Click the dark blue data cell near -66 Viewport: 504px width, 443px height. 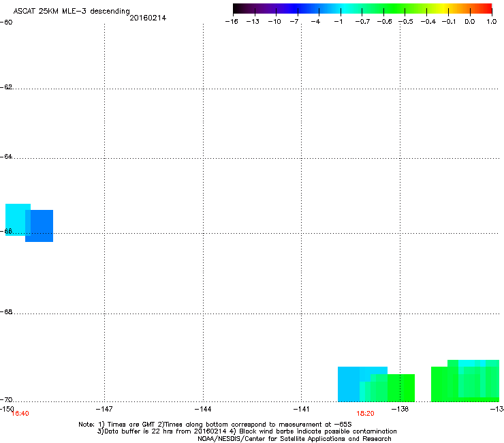coord(41,226)
